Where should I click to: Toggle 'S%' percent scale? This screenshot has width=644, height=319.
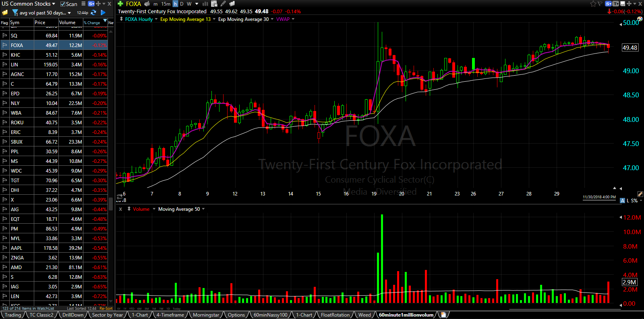click(x=634, y=200)
